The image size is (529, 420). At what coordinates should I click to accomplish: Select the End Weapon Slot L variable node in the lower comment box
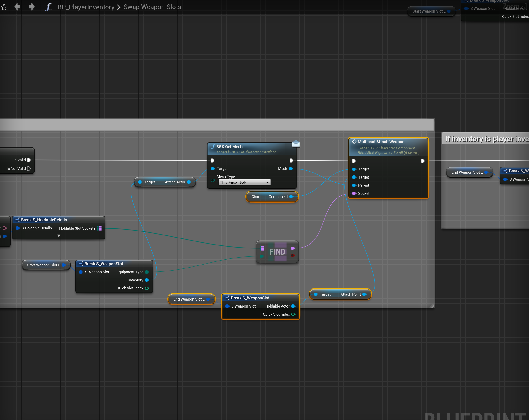click(189, 299)
